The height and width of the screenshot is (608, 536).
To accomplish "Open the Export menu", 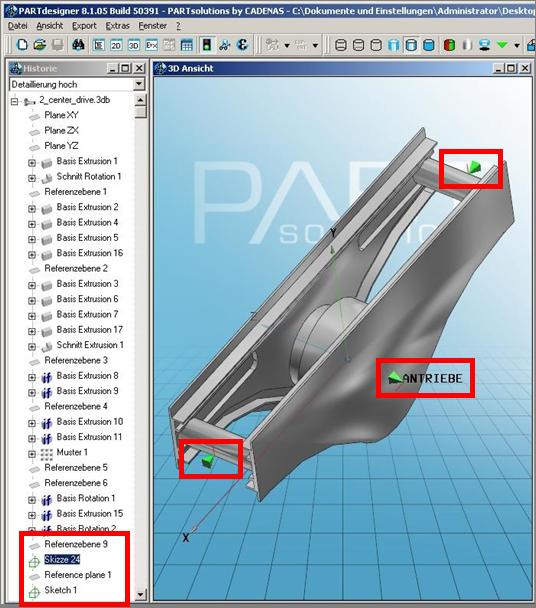I will 84,26.
